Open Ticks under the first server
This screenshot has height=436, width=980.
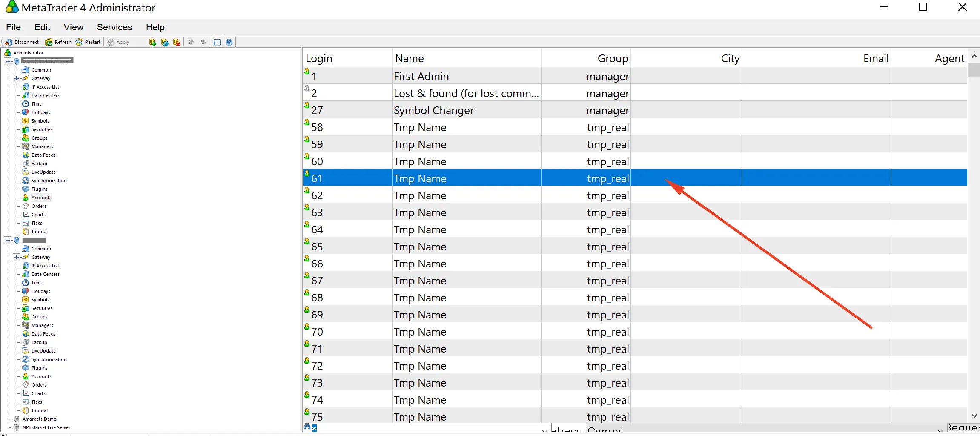tap(37, 223)
